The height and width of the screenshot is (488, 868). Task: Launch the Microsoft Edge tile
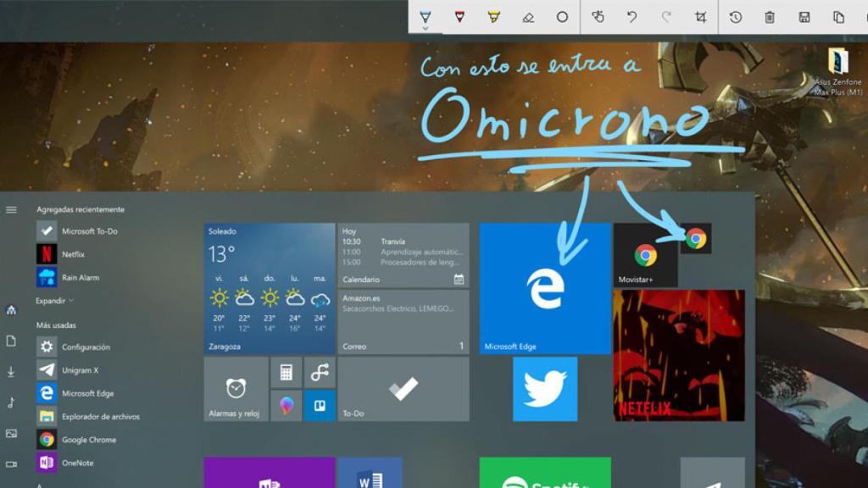point(543,288)
